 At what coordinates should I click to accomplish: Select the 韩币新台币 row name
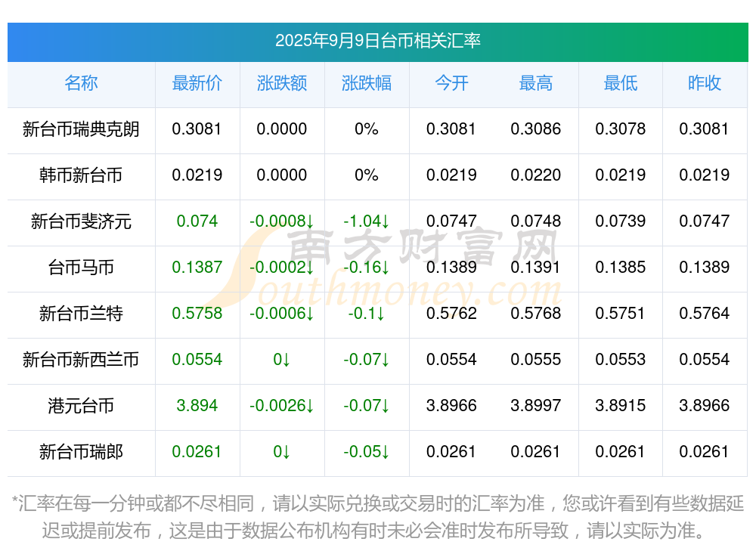[81, 175]
